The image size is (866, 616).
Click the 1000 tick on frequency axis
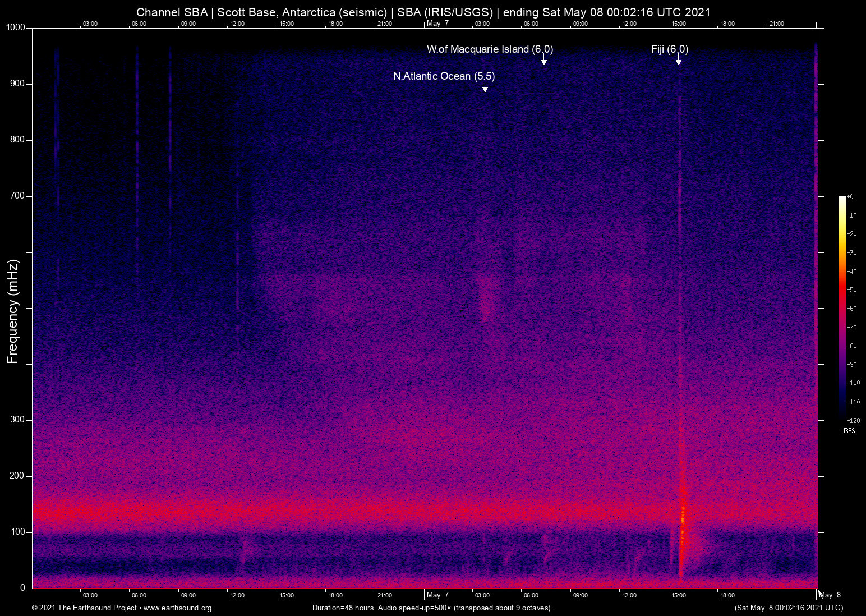coord(16,27)
